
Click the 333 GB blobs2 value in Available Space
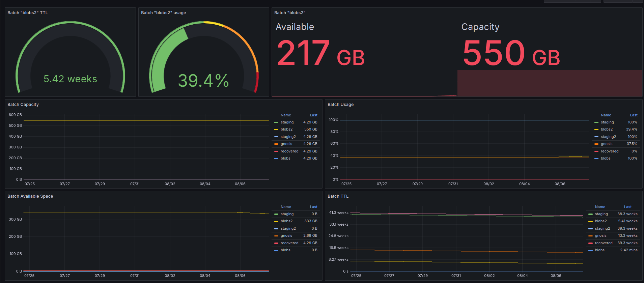[x=311, y=221]
